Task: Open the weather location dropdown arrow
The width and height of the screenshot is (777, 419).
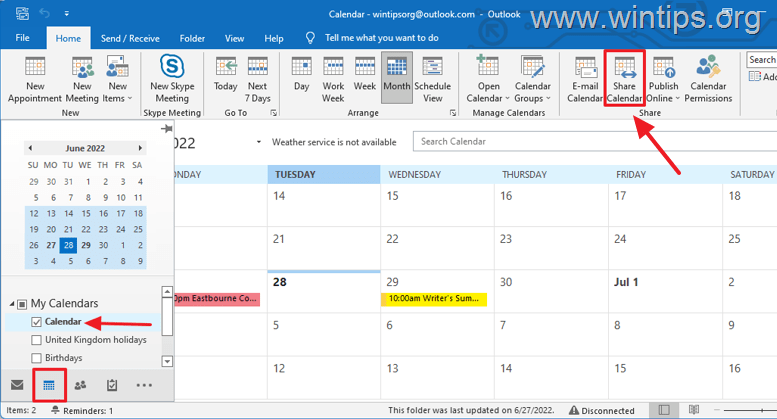Action: click(x=259, y=142)
